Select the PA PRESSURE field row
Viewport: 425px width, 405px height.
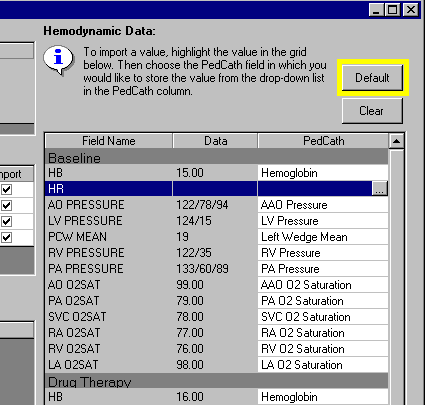pyautogui.click(x=216, y=269)
